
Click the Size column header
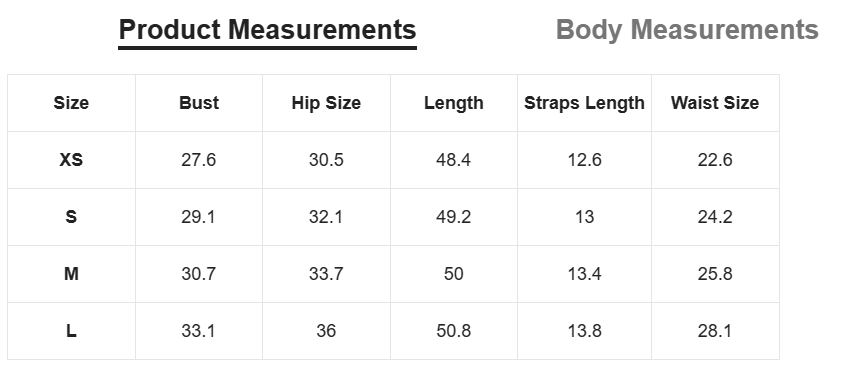pos(71,103)
